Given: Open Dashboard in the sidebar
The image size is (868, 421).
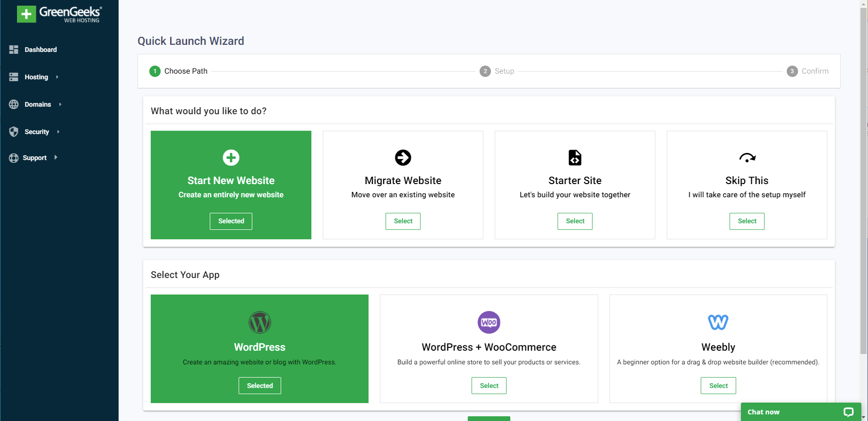Looking at the screenshot, I should [40, 50].
